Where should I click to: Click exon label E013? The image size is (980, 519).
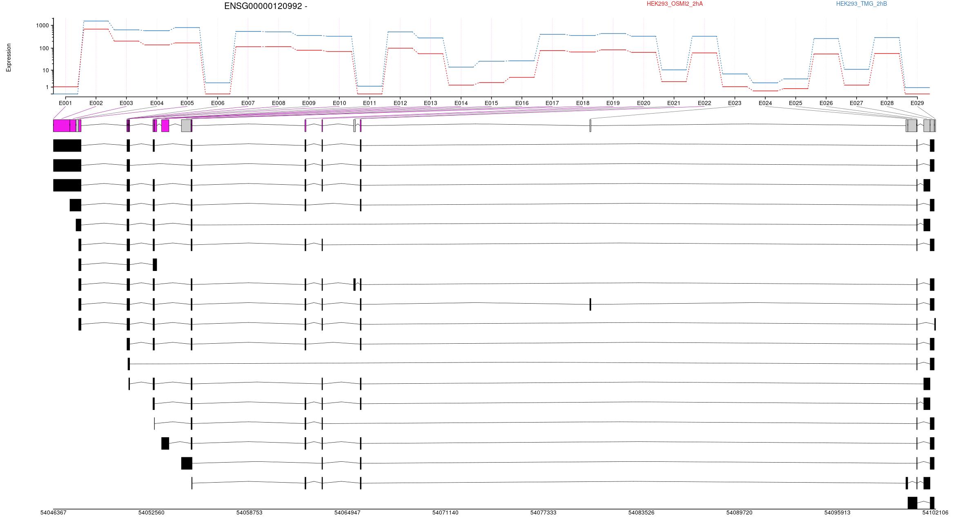click(x=430, y=103)
